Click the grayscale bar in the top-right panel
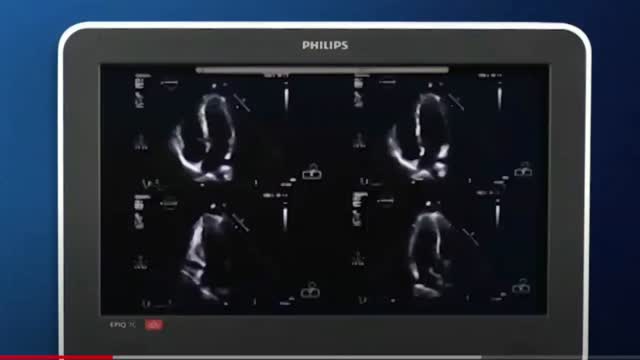Viewport: 640px width, 360px height. [x=499, y=98]
